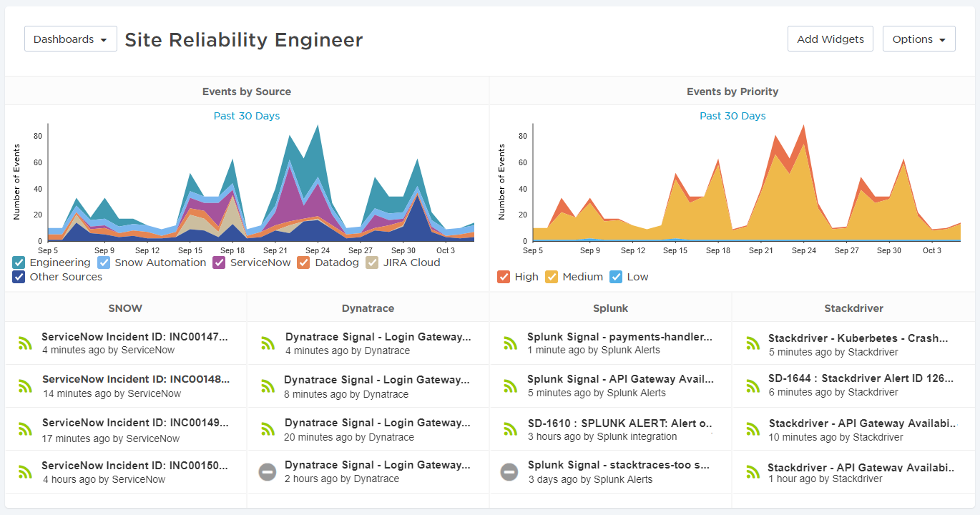Click "3 hours ago by Splunk integration" text
Screen dimensions: 980x515
click(602, 436)
